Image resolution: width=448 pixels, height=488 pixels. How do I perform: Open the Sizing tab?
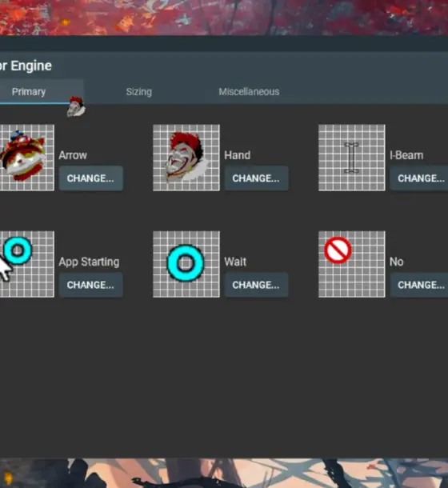[139, 92]
